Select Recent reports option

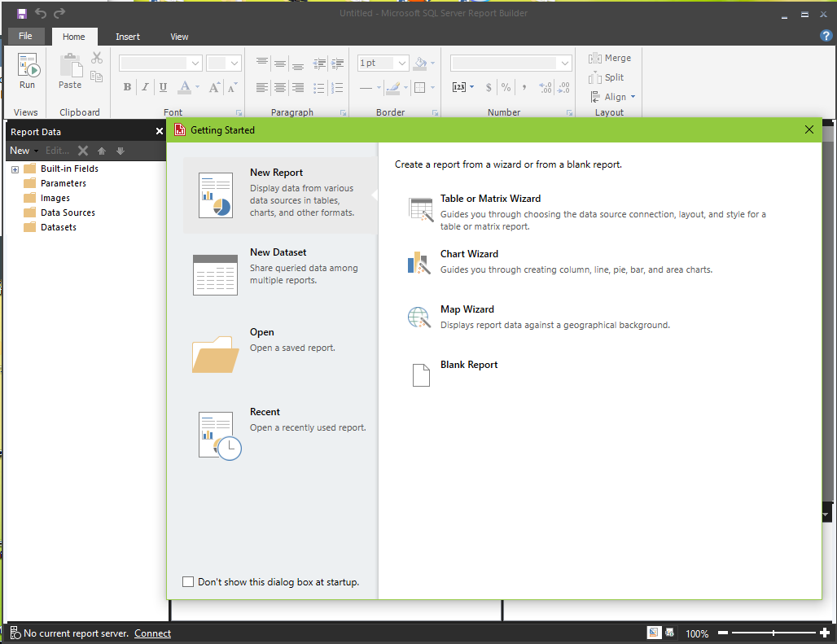point(280,434)
